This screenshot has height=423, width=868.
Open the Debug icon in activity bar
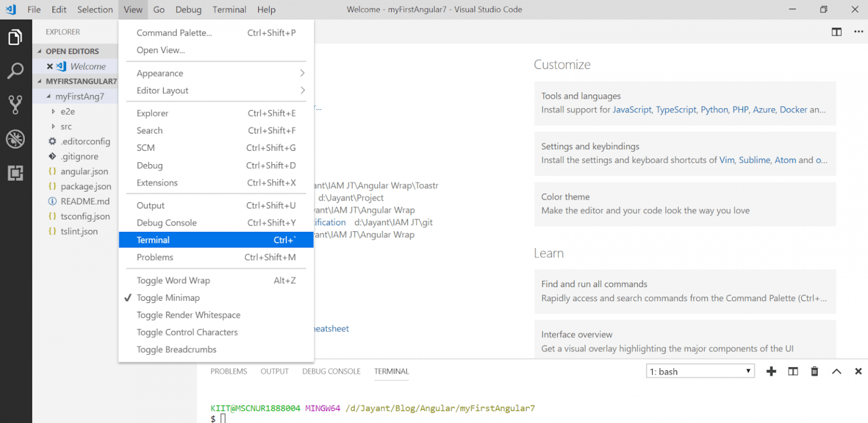click(x=15, y=139)
